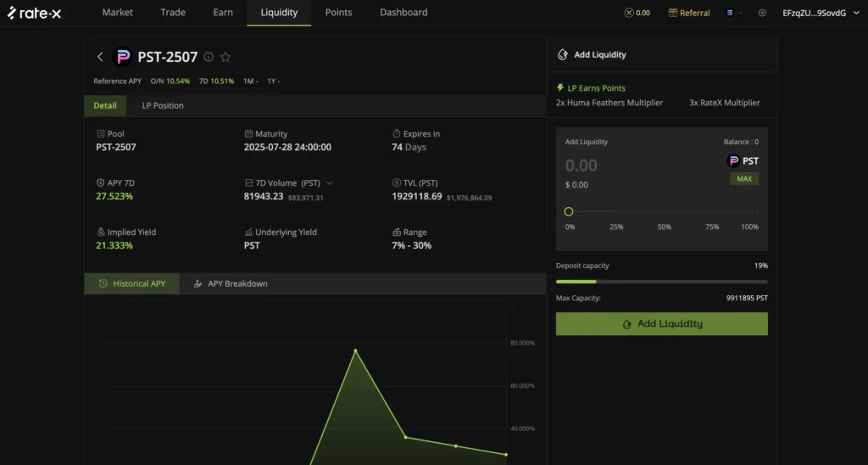Open the network selector dropdown arrow
Screen dimensions: 868x465
[741, 13]
